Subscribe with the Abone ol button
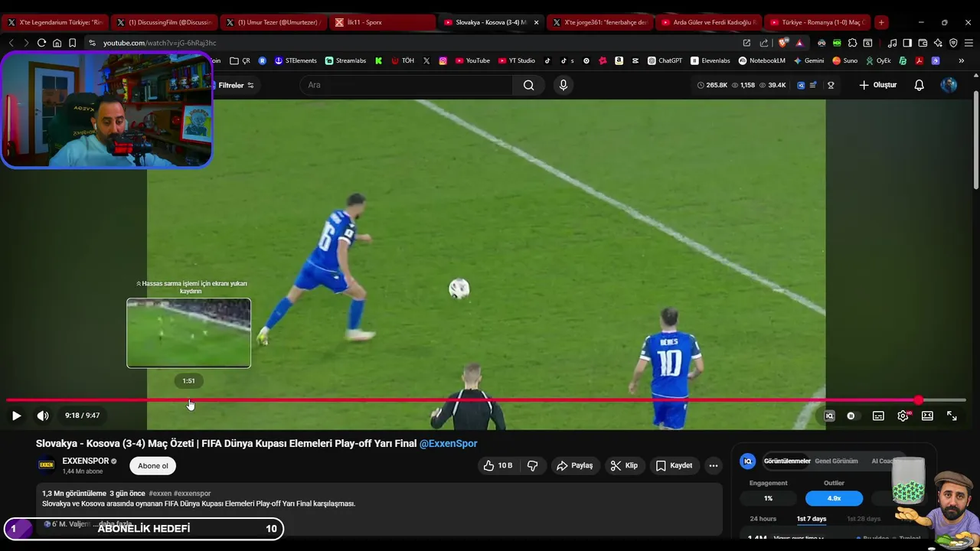980x551 pixels. (x=153, y=465)
